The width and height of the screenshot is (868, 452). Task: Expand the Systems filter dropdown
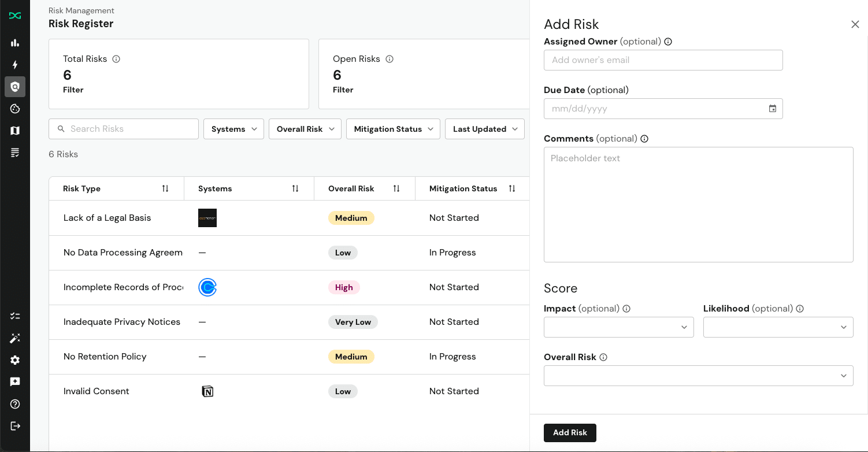point(233,129)
